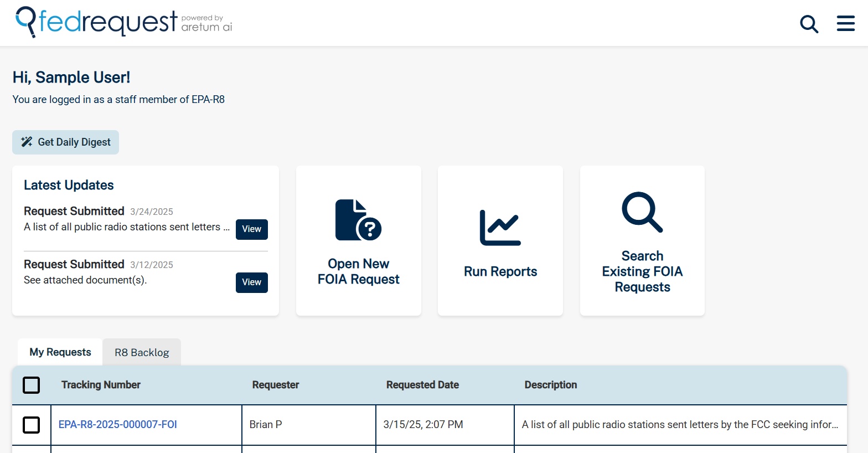The image size is (868, 453).
Task: Click the Get Daily Digest button
Action: tap(65, 142)
